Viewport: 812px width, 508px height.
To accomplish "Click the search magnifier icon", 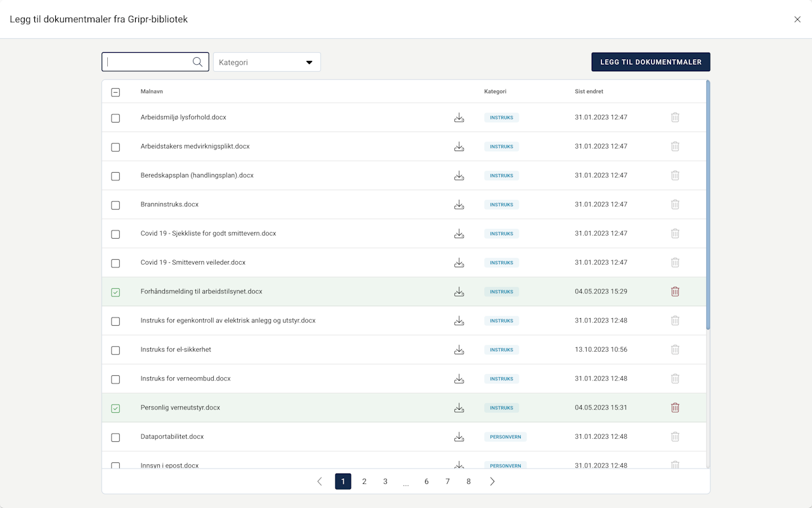I will point(197,62).
